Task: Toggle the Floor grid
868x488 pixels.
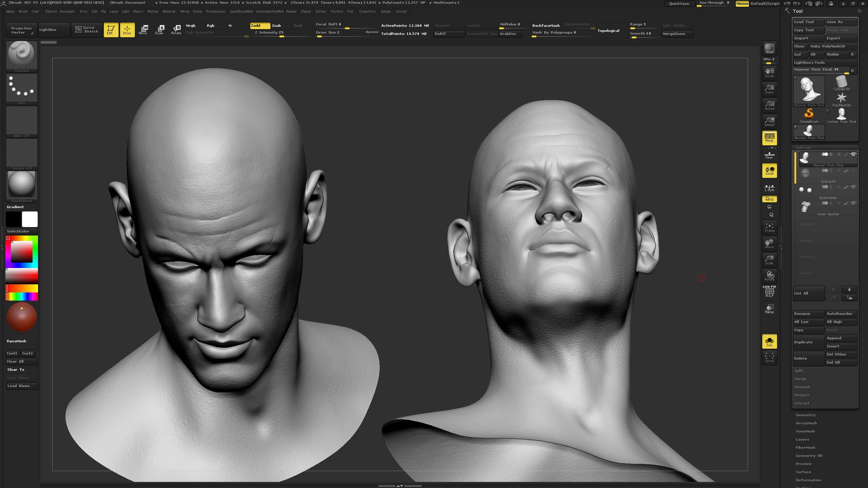Action: coord(769,155)
